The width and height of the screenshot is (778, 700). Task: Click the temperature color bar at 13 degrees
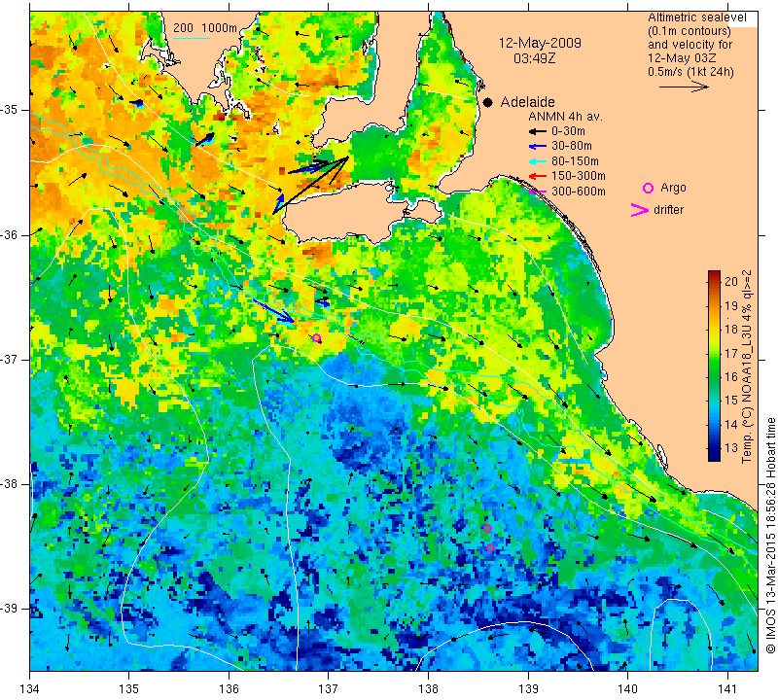point(714,448)
